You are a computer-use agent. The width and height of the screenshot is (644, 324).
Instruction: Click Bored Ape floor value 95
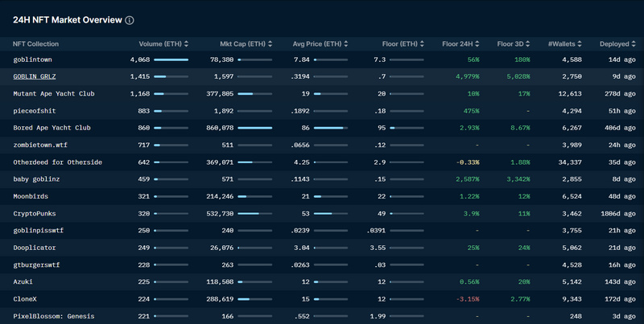tap(382, 128)
